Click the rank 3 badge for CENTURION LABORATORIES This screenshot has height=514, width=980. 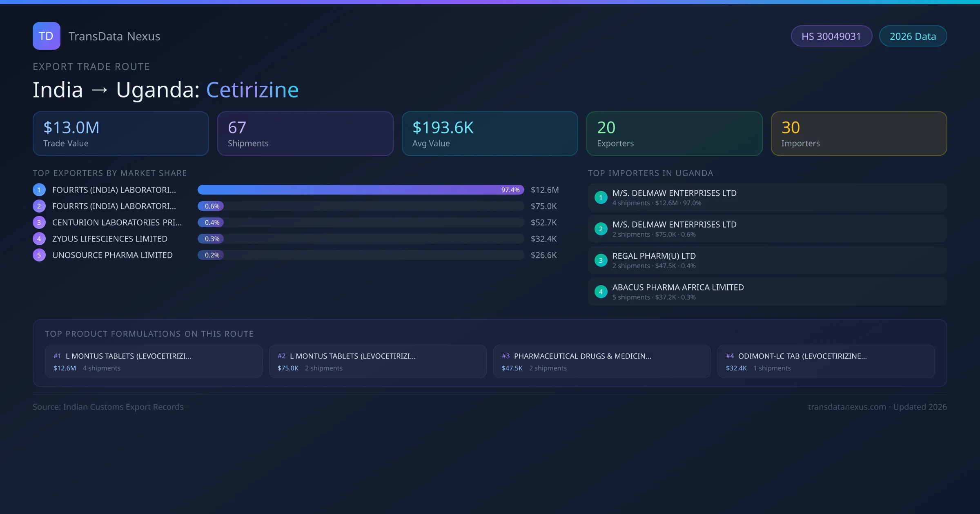tap(39, 222)
